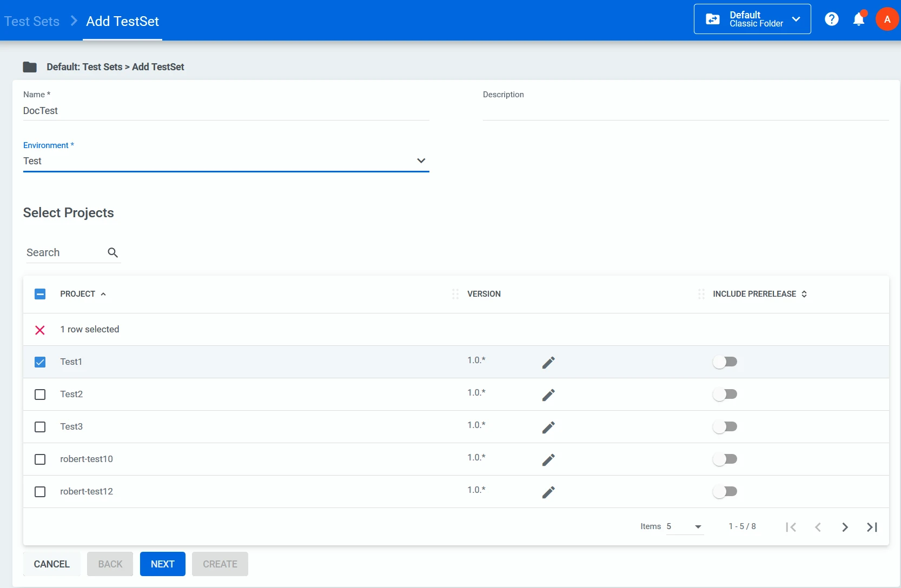
Task: Go to Test Sets breadcrumb
Action: click(x=32, y=21)
